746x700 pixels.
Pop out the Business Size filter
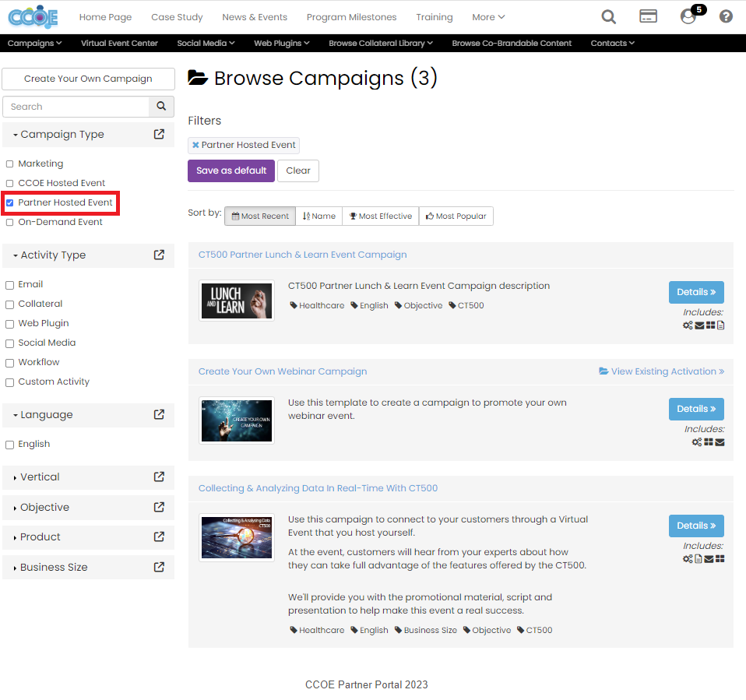click(159, 567)
